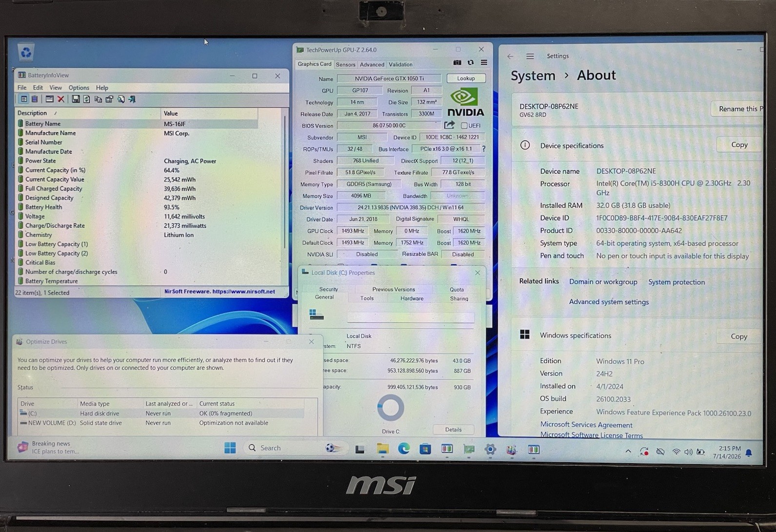Click the Lookup button in GPU-Z

point(466,78)
